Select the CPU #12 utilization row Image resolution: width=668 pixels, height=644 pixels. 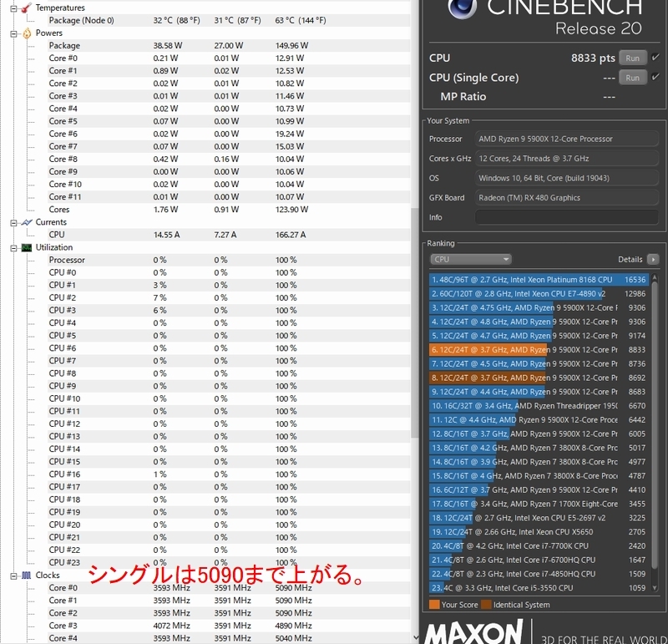pyautogui.click(x=229, y=423)
